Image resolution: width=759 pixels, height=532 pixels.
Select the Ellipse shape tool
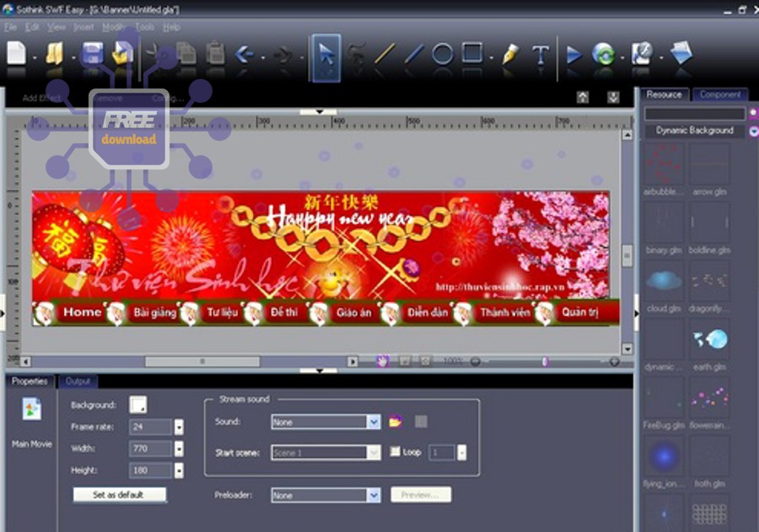tap(443, 54)
